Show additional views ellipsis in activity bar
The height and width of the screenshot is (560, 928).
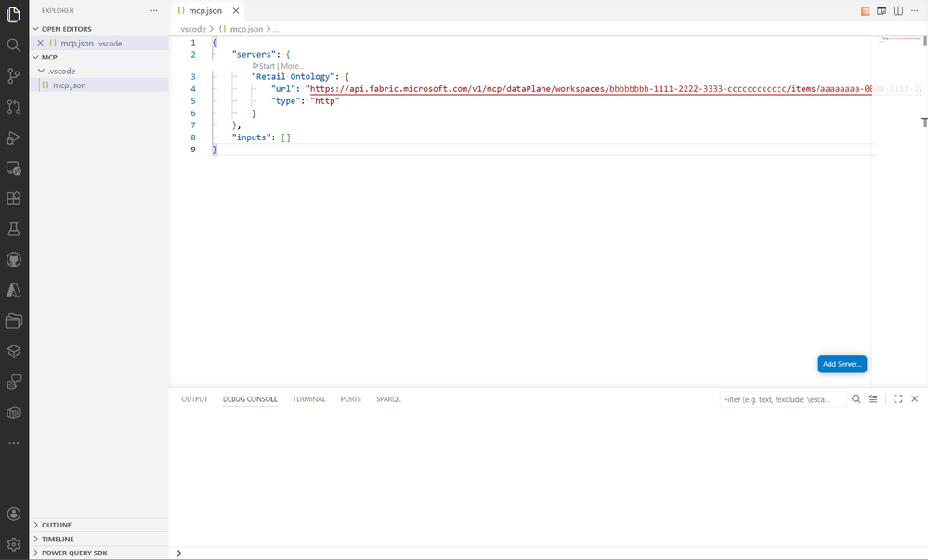[14, 443]
